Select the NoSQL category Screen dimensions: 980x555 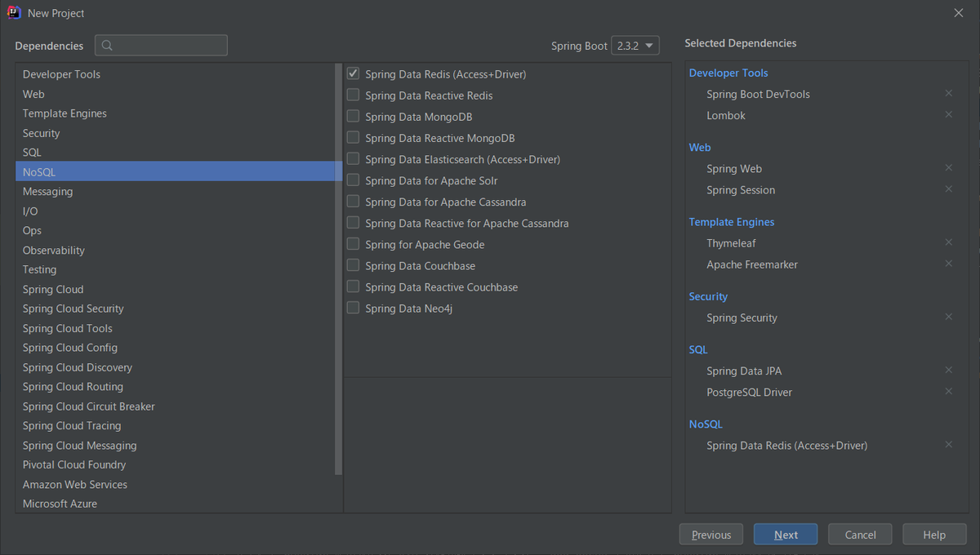[175, 171]
